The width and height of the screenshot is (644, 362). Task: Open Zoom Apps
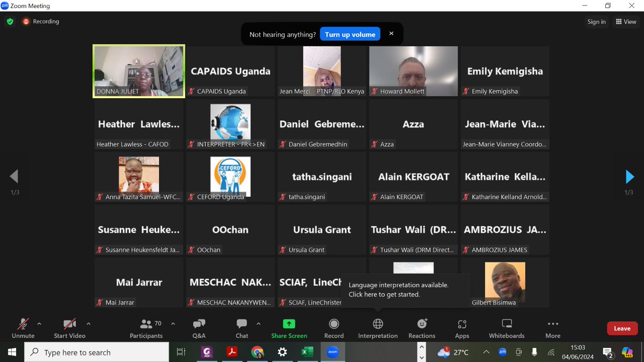tap(462, 327)
